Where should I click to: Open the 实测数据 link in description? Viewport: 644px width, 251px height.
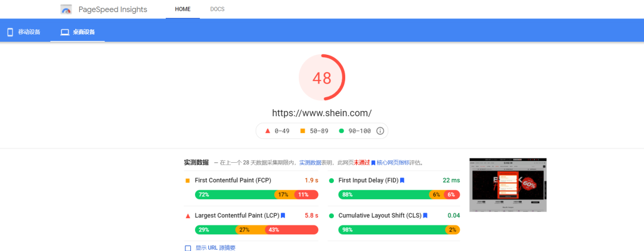coord(310,163)
